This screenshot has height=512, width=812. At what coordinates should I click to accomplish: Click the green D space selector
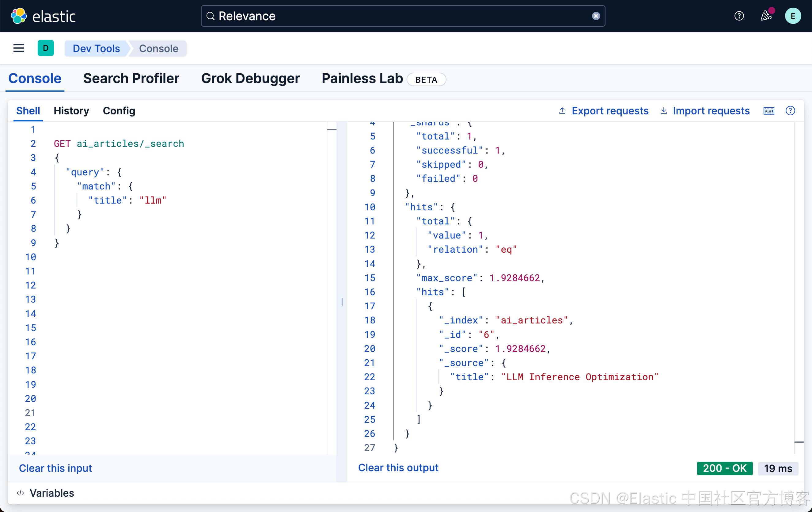click(x=46, y=48)
